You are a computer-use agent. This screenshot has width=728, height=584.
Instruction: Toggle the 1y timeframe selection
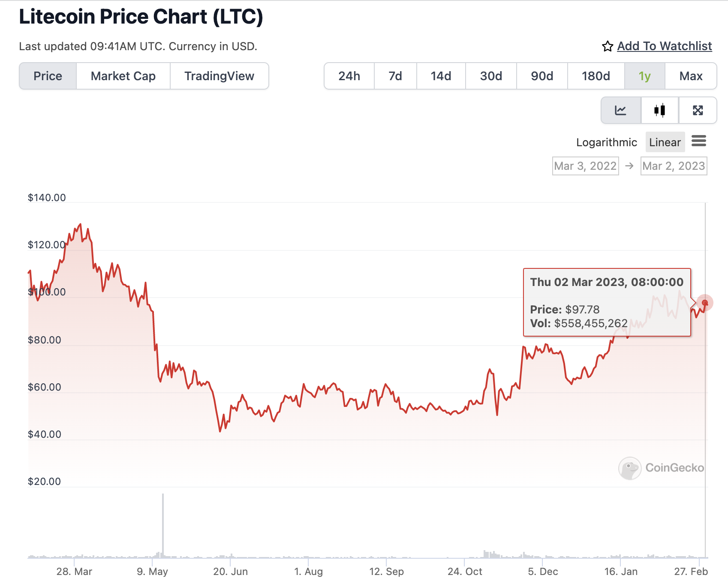click(x=644, y=76)
